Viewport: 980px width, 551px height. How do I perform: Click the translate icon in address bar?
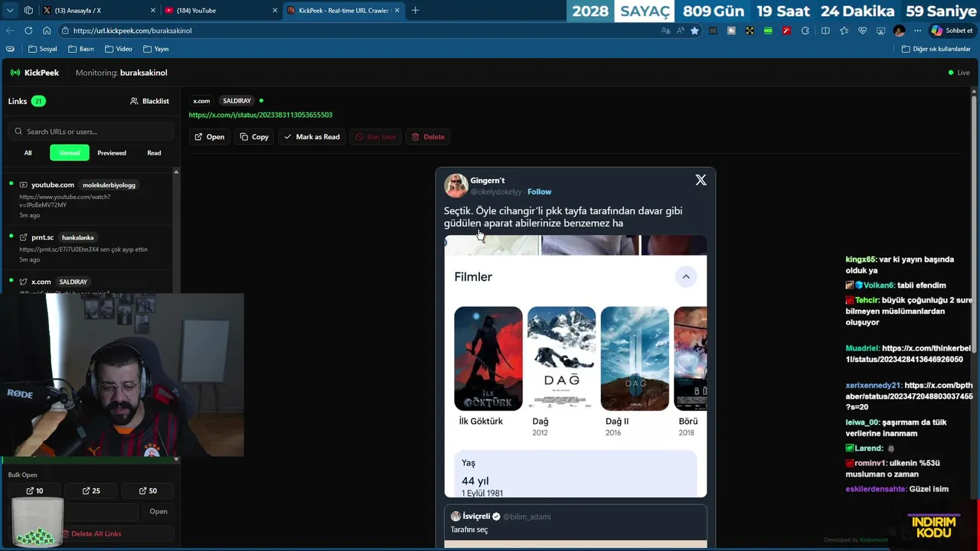click(666, 31)
